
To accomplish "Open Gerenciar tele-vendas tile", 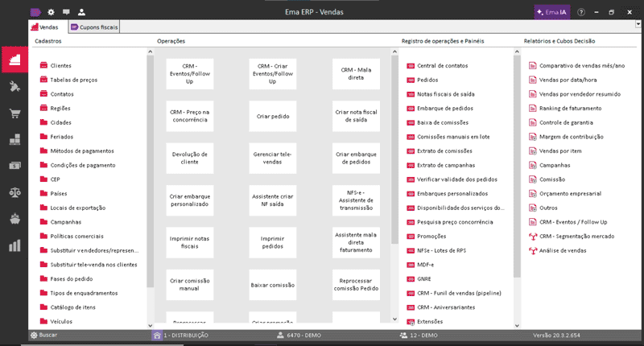I will [x=273, y=158].
